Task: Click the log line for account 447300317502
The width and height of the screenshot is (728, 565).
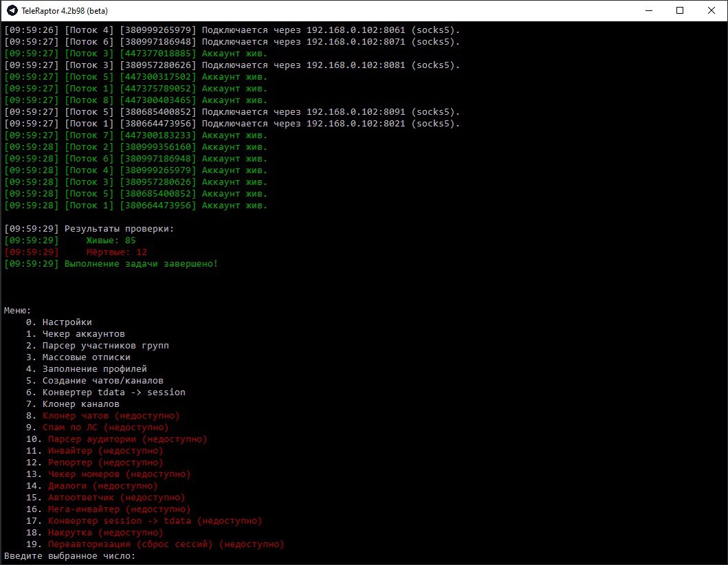Action: pos(136,76)
